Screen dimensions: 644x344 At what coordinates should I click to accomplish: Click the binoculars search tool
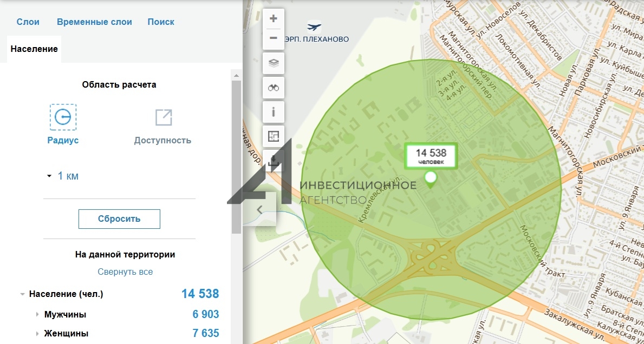[x=274, y=88]
